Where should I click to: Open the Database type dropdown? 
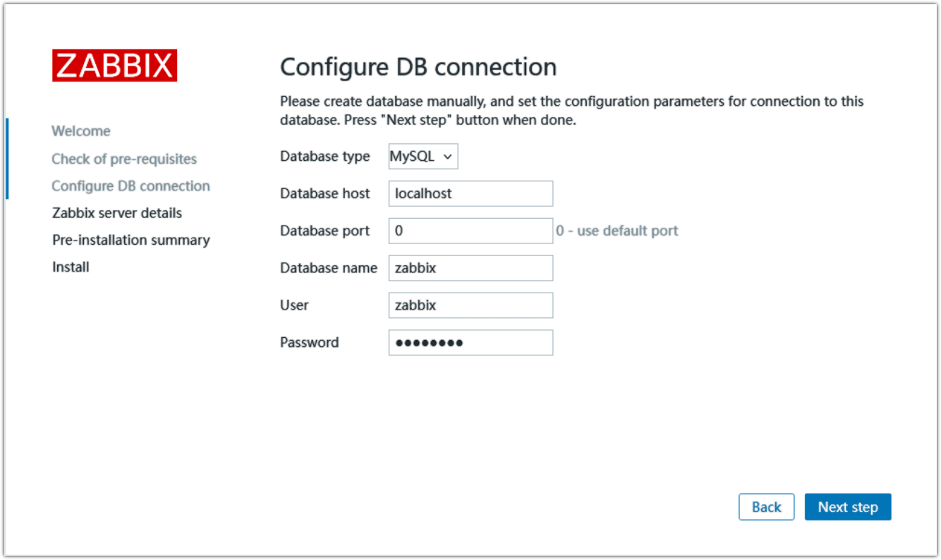[423, 157]
